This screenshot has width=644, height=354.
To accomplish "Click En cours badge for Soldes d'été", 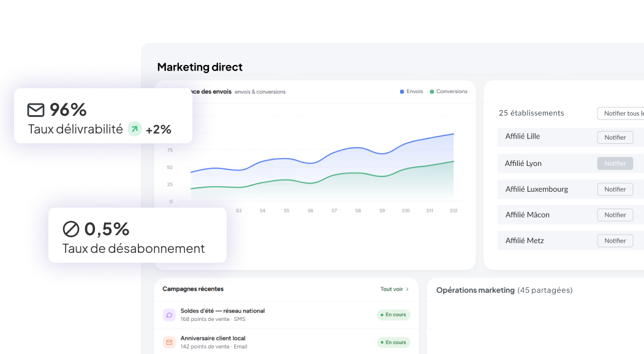I will point(393,315).
